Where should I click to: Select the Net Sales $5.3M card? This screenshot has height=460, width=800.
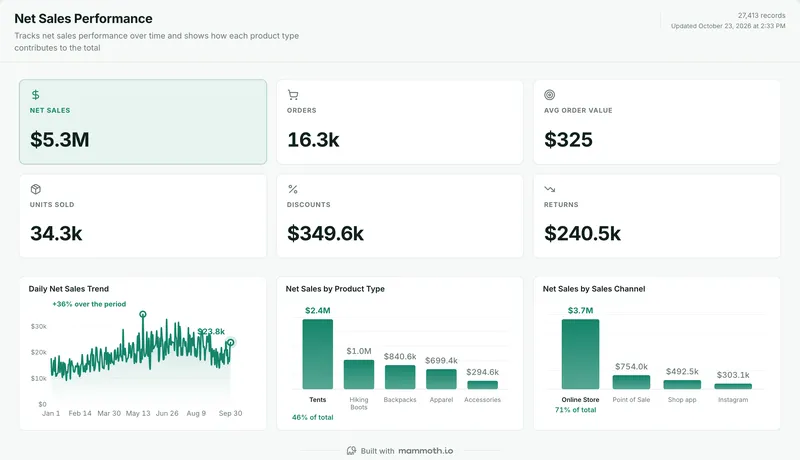pyautogui.click(x=143, y=122)
